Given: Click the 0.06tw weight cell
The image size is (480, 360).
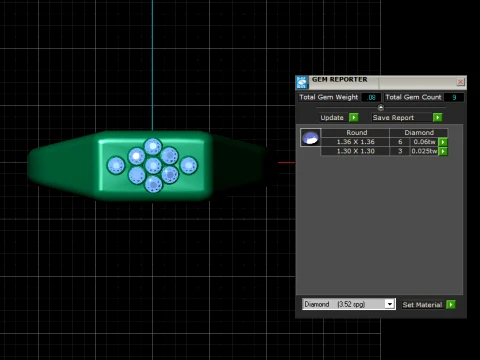Looking at the screenshot, I should [x=424, y=142].
